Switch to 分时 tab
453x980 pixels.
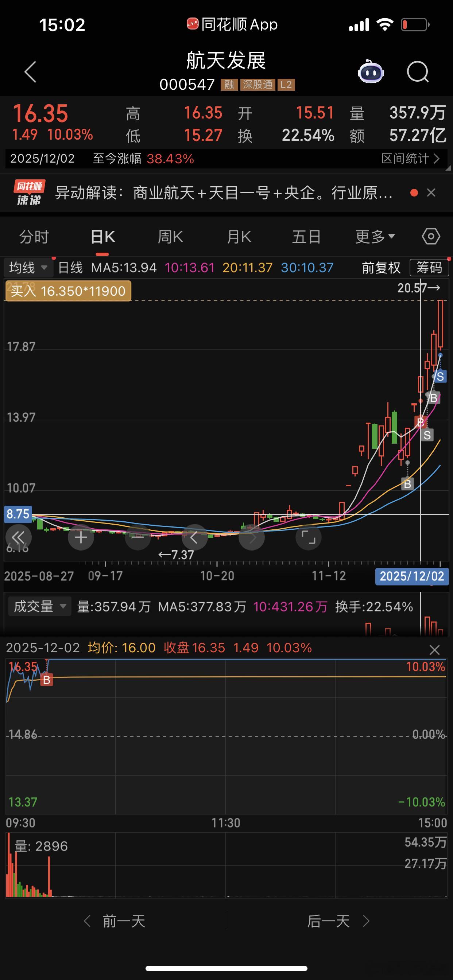point(34,237)
